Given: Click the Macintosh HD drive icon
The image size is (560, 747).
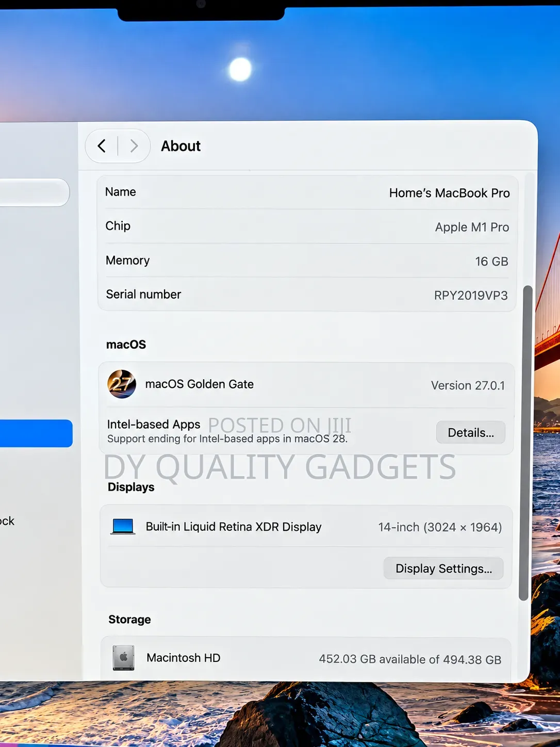Looking at the screenshot, I should (123, 658).
